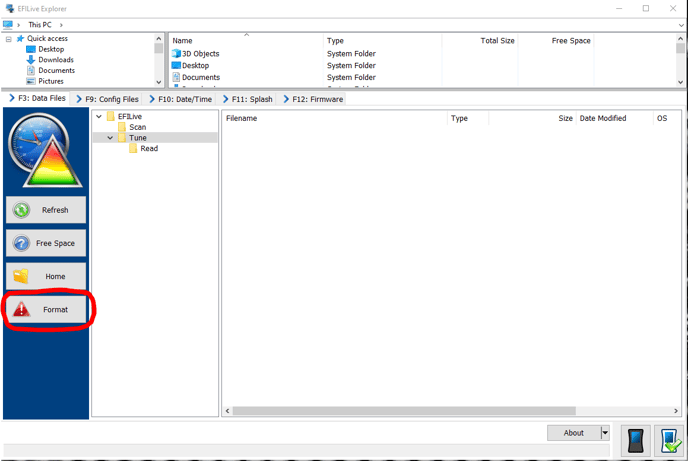This screenshot has height=461, width=688.
Task: Click the Desktop icon in file list
Action: pyautogui.click(x=176, y=65)
